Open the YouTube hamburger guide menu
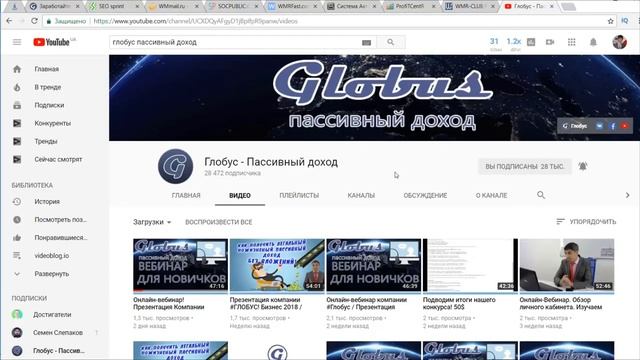This screenshot has width=640, height=360. pos(17,42)
